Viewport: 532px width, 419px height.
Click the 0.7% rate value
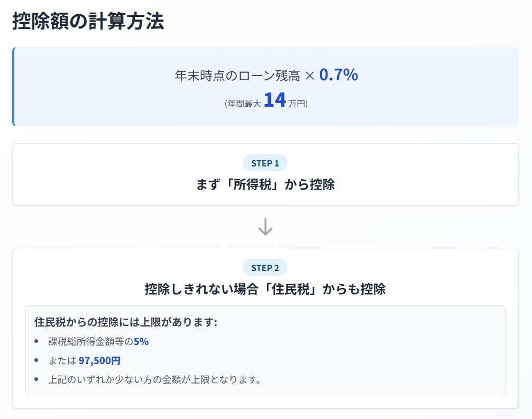click(338, 75)
